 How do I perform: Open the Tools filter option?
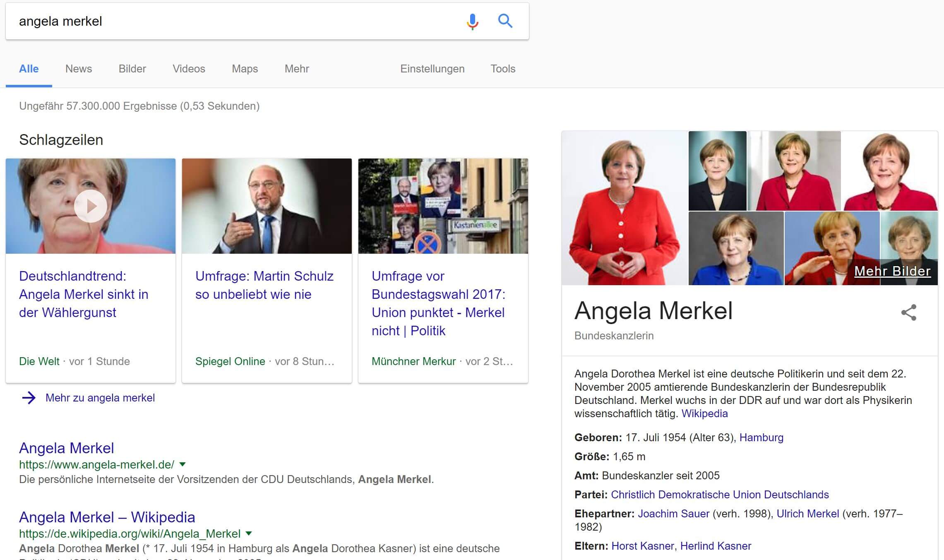pyautogui.click(x=502, y=69)
